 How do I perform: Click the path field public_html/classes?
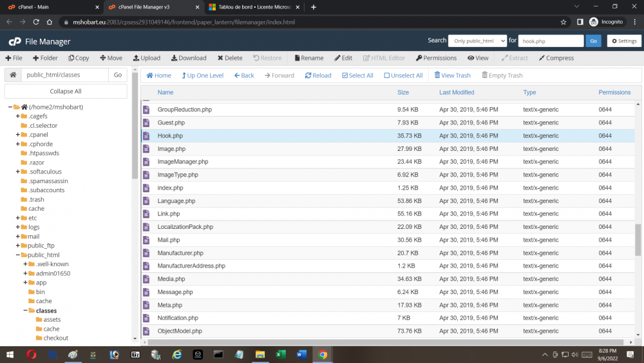pos(65,75)
